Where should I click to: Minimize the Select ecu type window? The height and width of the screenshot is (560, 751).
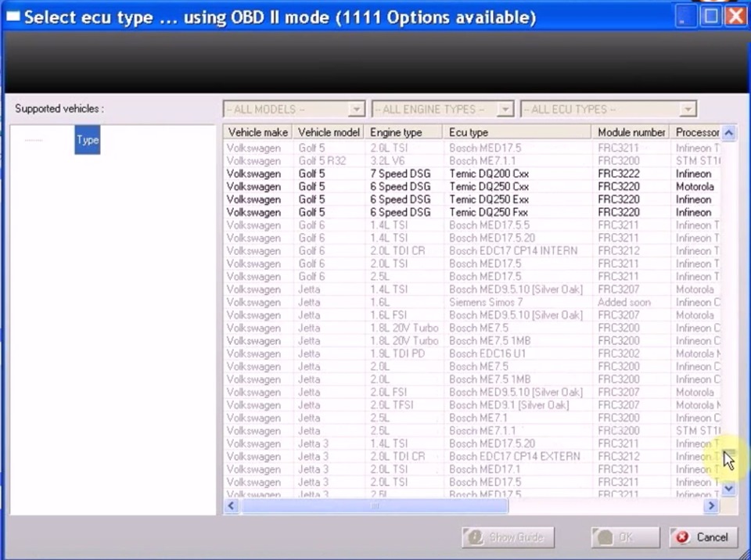686,16
